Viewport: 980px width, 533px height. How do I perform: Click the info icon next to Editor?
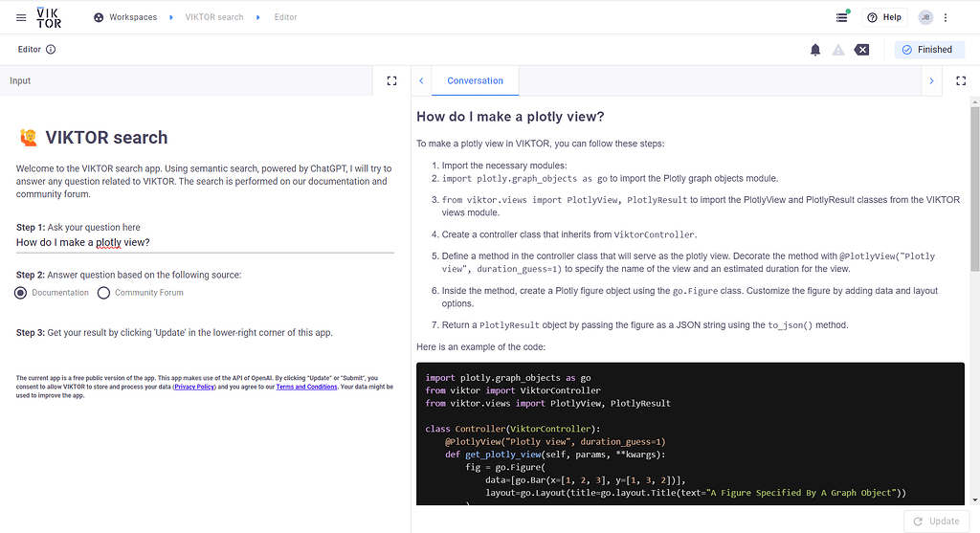pyautogui.click(x=52, y=50)
